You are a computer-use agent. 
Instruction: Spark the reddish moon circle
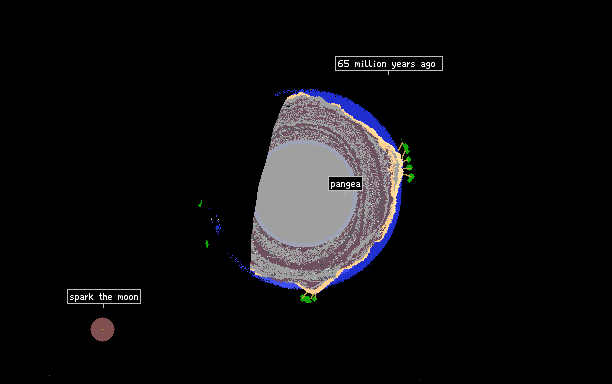click(x=103, y=329)
